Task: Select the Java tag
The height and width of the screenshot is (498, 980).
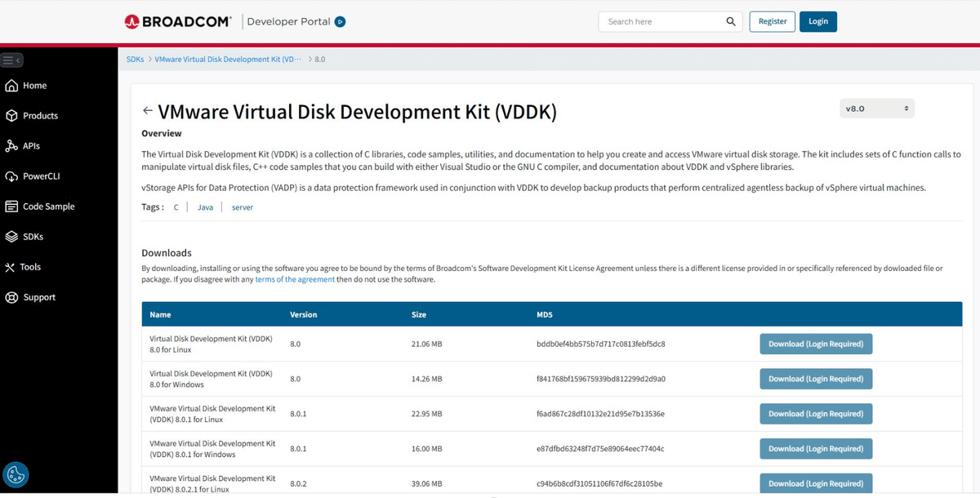Action: pos(204,207)
